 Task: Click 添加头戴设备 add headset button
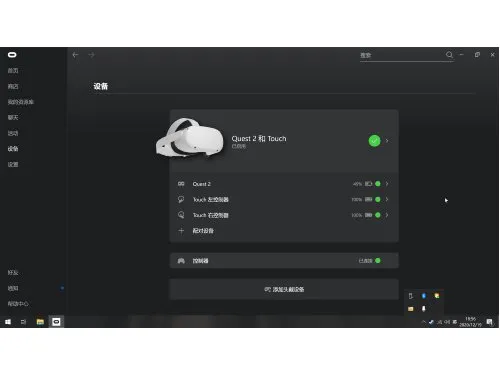pyautogui.click(x=284, y=289)
